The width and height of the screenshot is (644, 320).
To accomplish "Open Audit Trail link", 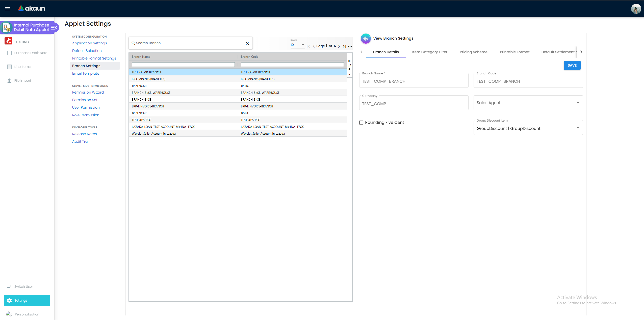I will point(81,141).
